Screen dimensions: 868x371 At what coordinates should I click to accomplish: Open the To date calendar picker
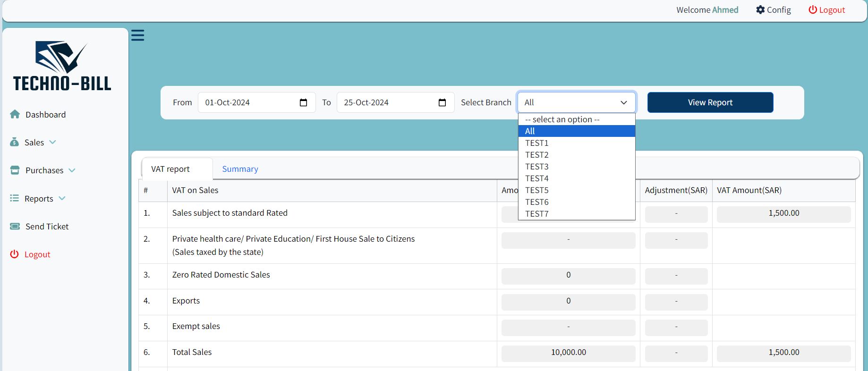coord(443,102)
